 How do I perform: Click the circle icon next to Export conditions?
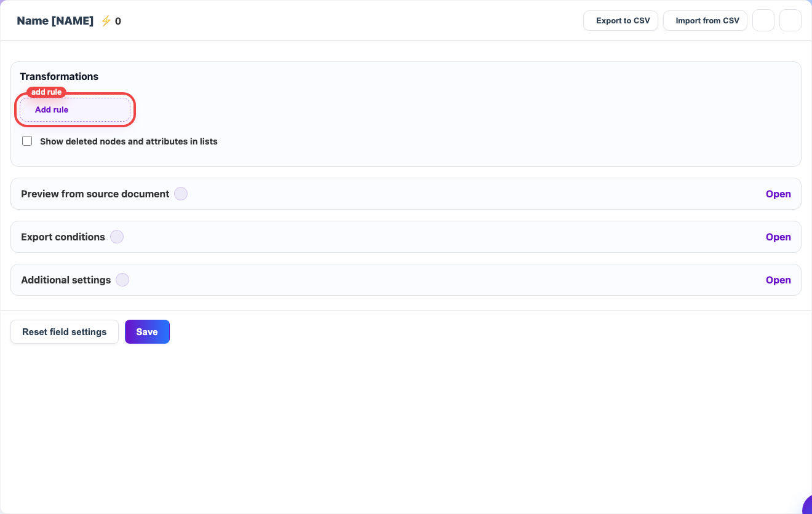(117, 237)
